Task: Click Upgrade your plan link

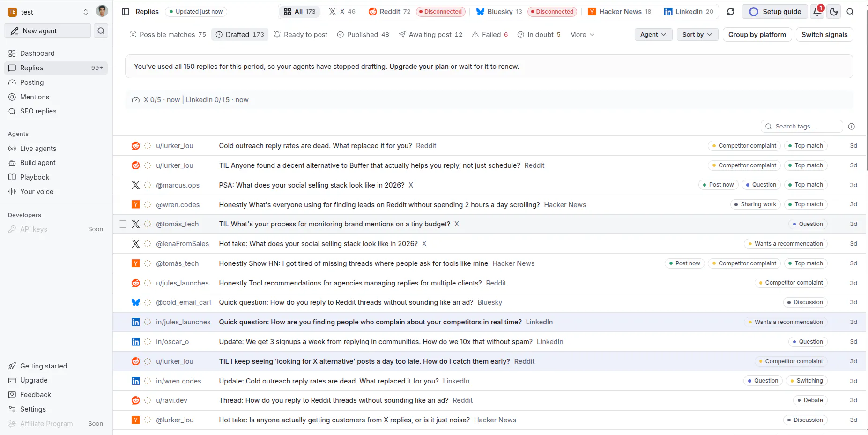Action: 419,67
